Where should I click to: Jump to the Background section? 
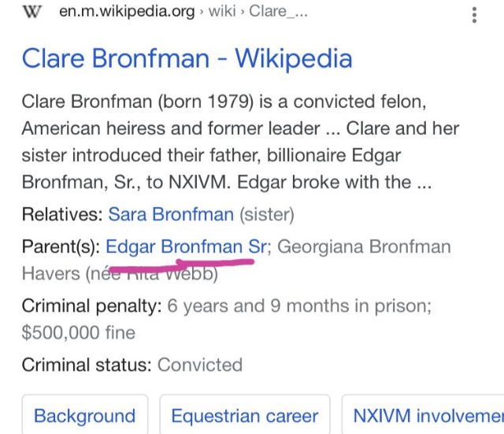point(85,415)
